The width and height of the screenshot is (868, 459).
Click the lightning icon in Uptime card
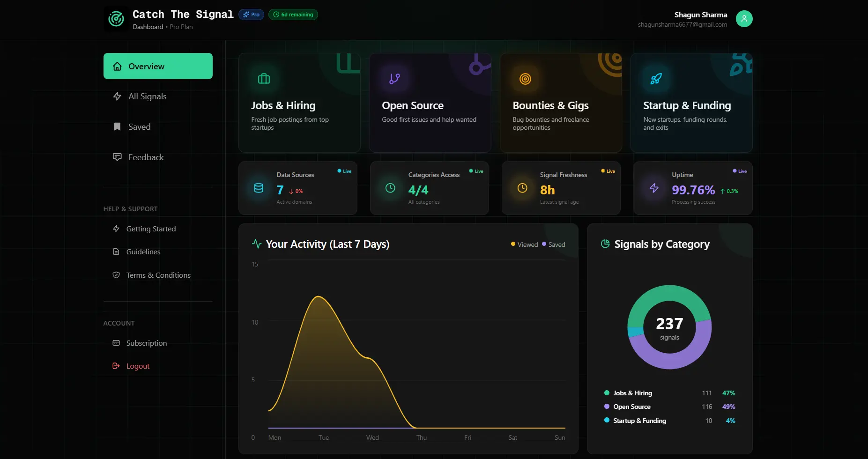pyautogui.click(x=654, y=188)
